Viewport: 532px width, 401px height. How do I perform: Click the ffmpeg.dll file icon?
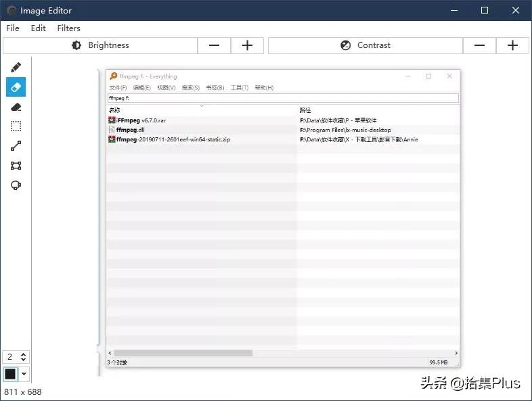[112, 129]
